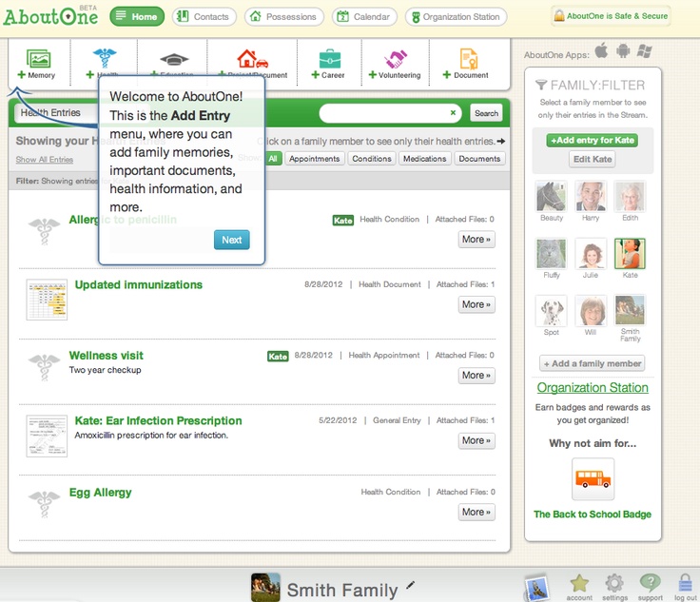This screenshot has width=700, height=602.
Task: Select Spot the dog in family filter
Action: 552,311
